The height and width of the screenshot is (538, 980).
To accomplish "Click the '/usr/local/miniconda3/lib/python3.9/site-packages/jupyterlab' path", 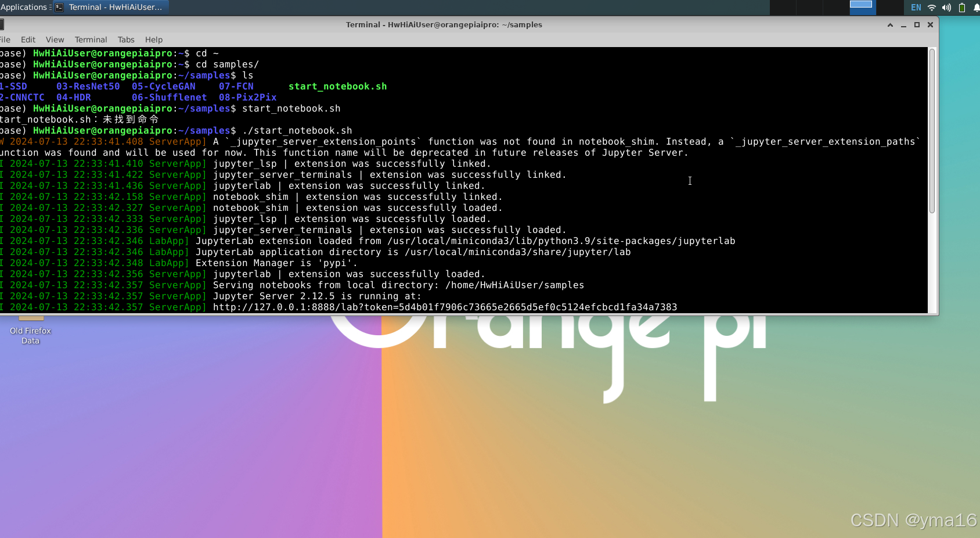I will (561, 241).
